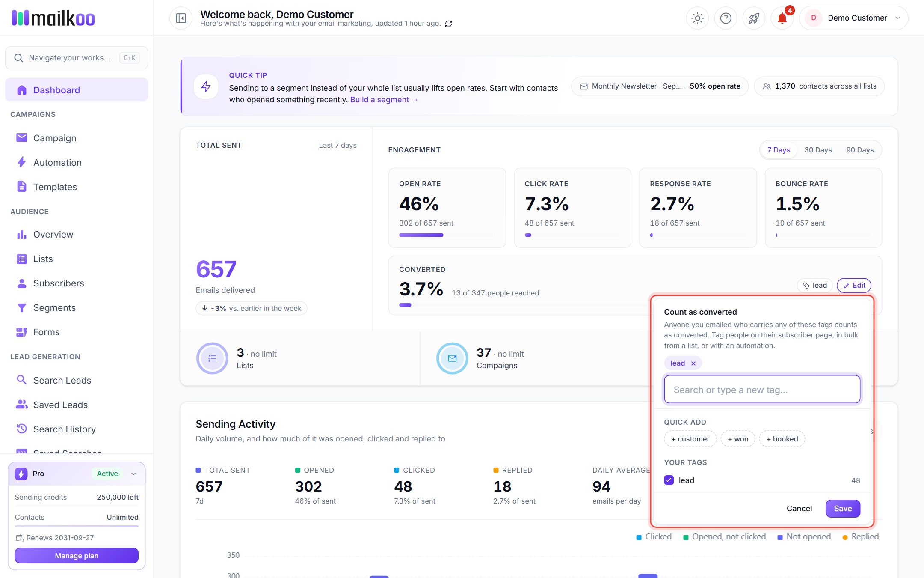Open the help question mark icon

coord(726,18)
